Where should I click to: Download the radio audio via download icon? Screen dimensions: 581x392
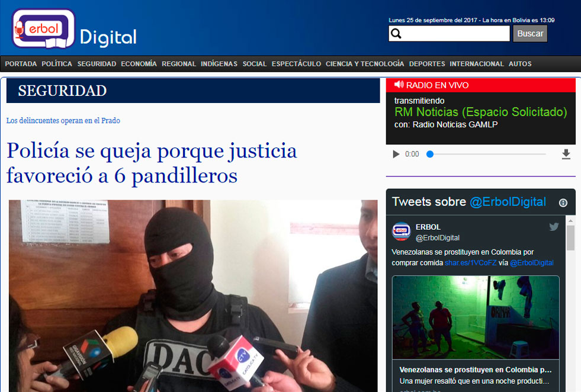coord(566,154)
